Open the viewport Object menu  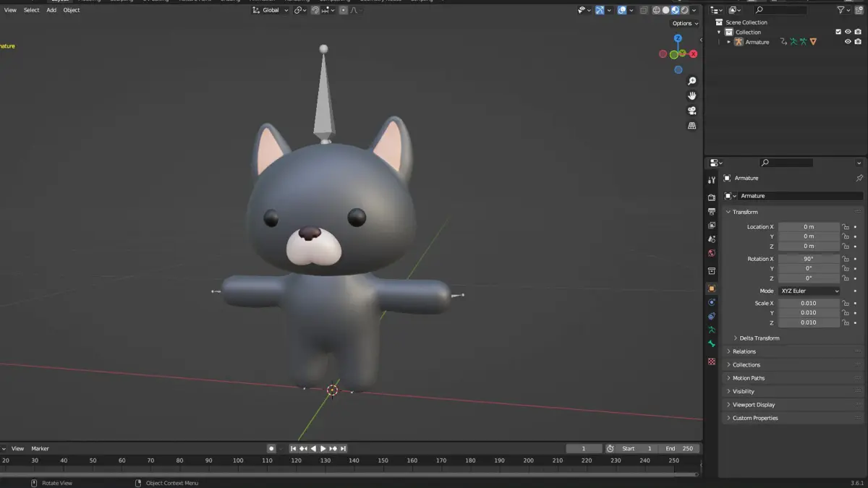pyautogui.click(x=72, y=10)
